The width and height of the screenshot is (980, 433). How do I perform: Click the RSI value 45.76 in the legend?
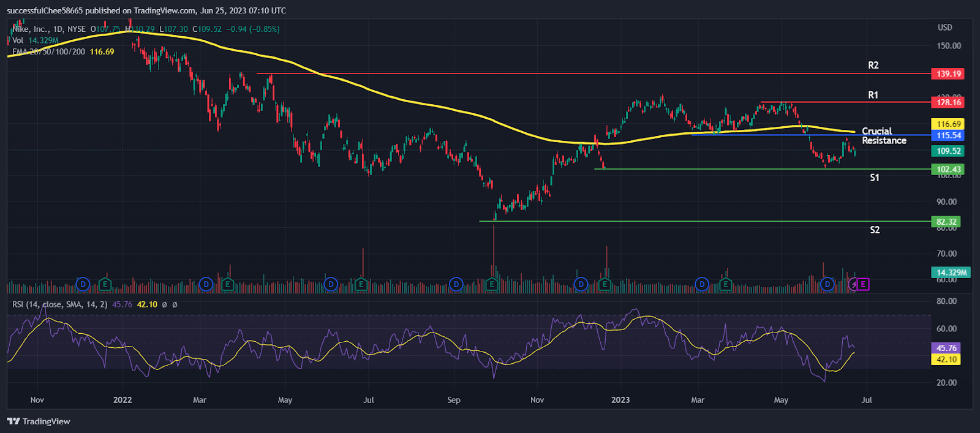[x=123, y=304]
